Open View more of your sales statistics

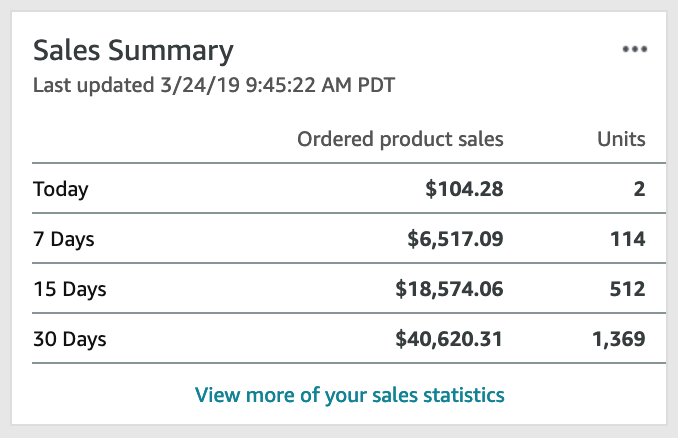click(x=349, y=395)
